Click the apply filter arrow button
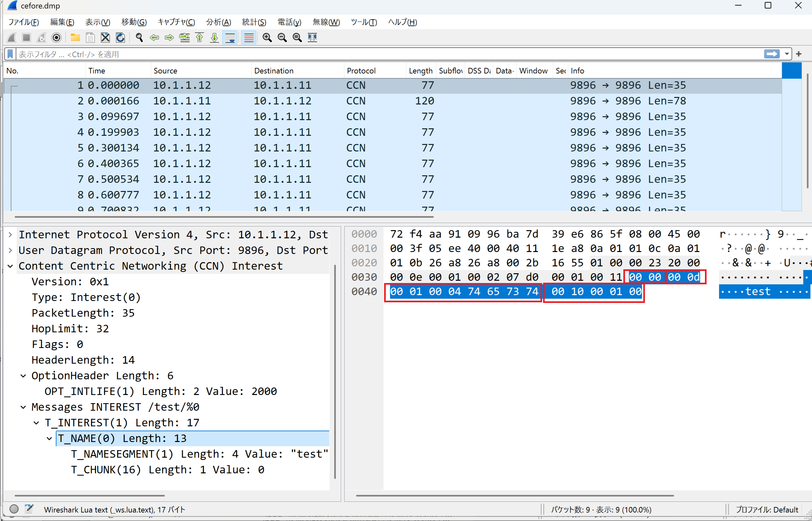The width and height of the screenshot is (812, 521). pyautogui.click(x=772, y=54)
